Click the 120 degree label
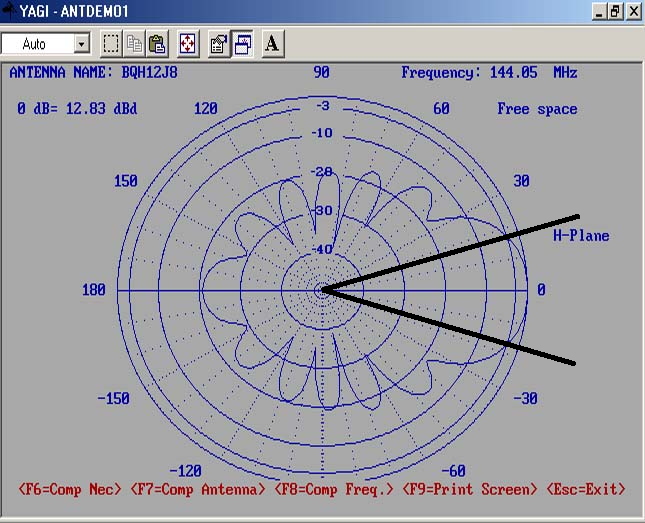The height and width of the screenshot is (523, 645). tap(206, 109)
